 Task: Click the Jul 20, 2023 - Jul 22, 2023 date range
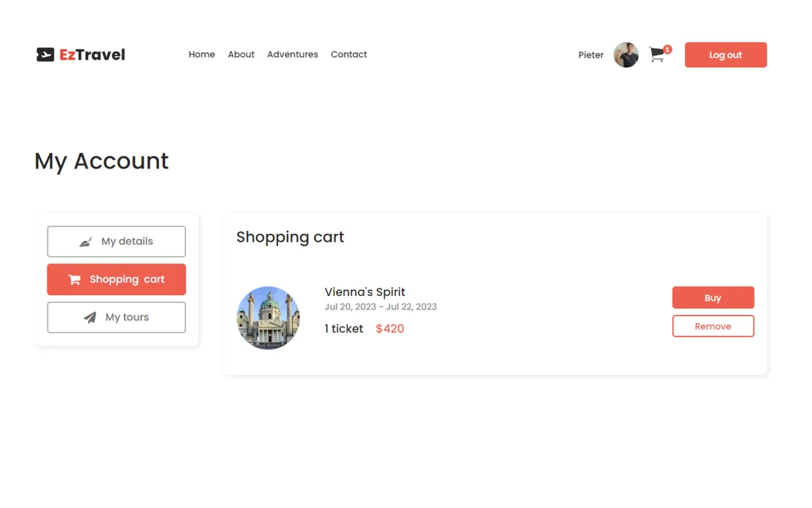380,307
